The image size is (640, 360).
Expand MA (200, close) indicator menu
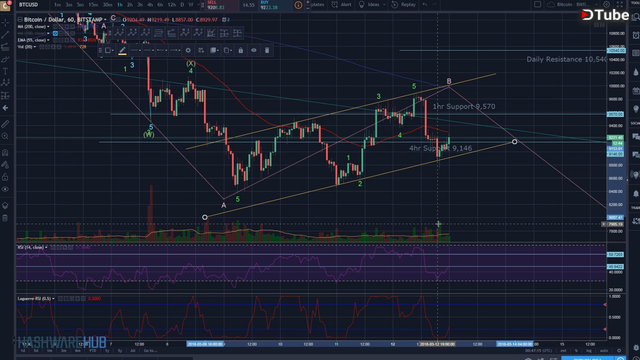point(48,27)
